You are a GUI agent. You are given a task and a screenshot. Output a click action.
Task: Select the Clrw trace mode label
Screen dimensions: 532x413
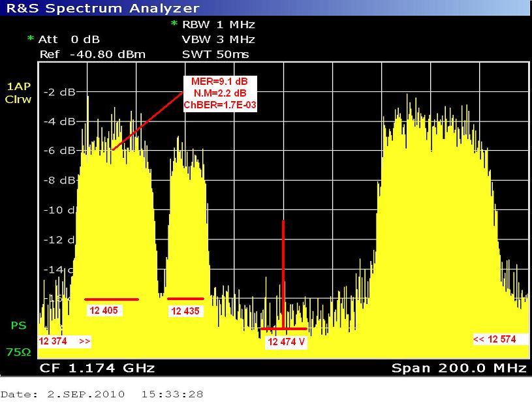coord(18,100)
